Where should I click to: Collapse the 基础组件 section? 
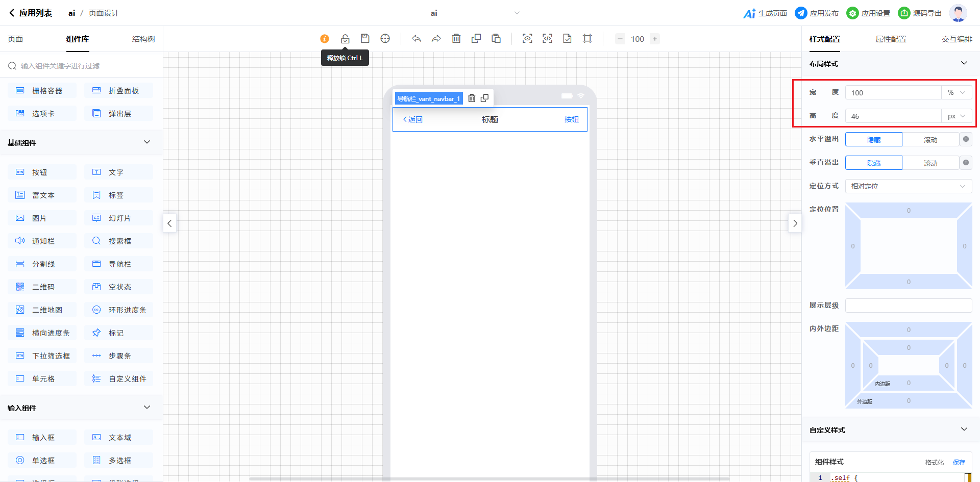click(x=147, y=142)
